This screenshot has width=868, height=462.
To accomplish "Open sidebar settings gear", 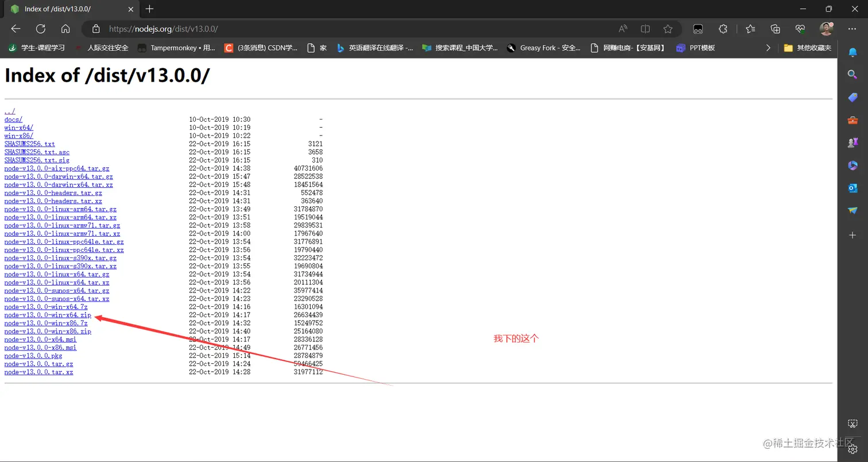I will click(x=852, y=449).
